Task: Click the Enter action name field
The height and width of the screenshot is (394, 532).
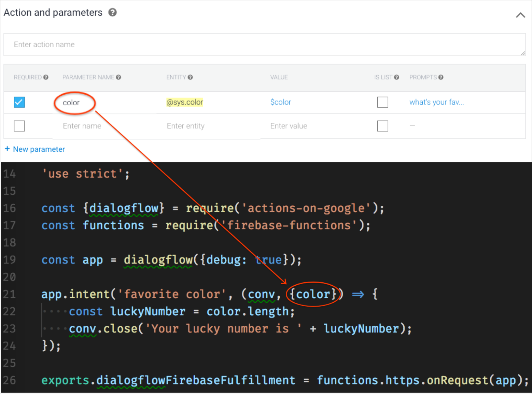Action: [x=137, y=44]
